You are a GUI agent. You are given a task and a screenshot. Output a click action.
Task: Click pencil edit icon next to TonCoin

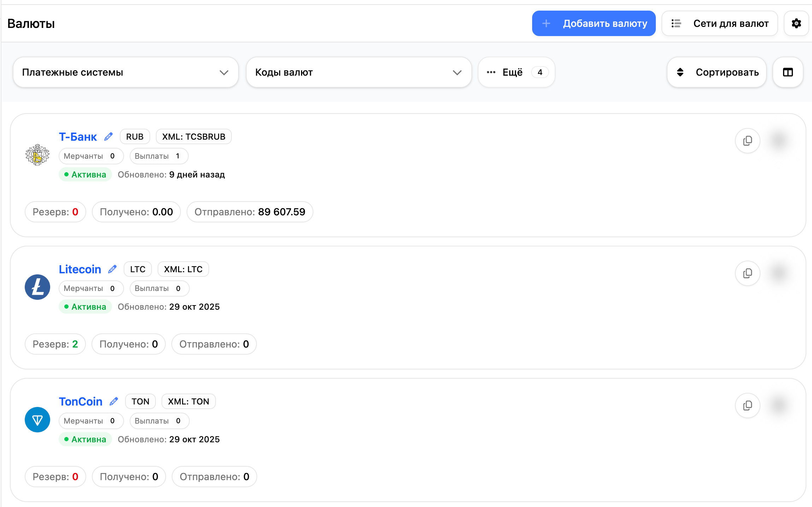point(114,401)
